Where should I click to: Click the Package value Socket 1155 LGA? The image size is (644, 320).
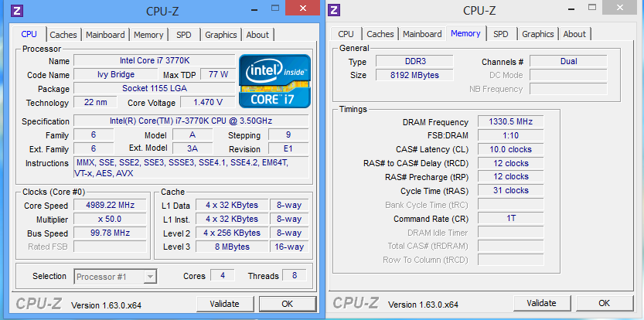click(155, 88)
